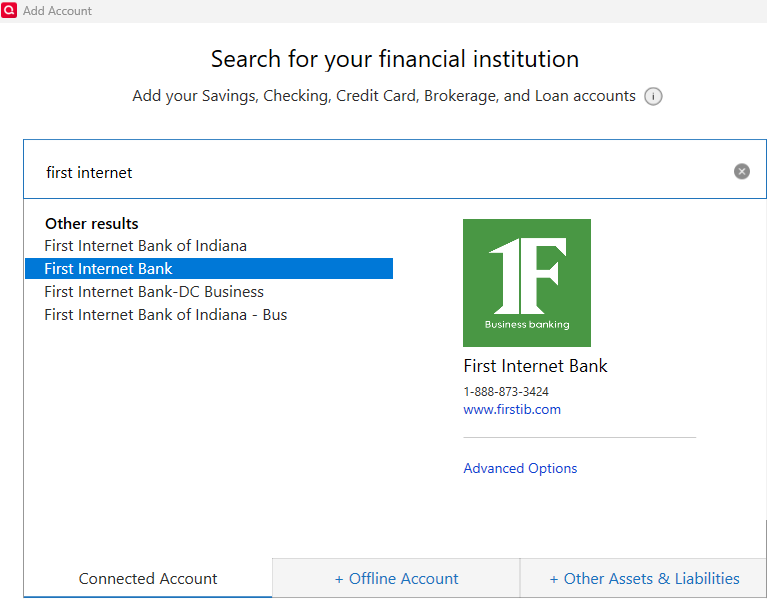
Task: Click the green First Internet Bank logo
Action: (526, 283)
